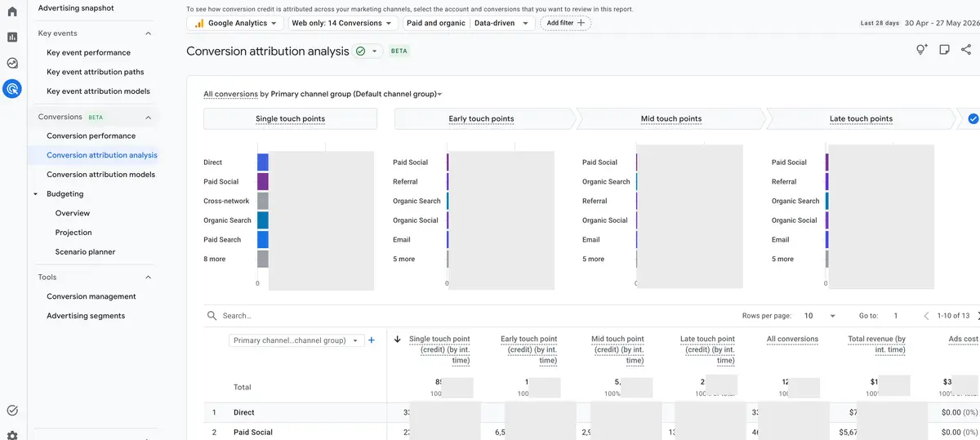Click the blue Direct bar in Single touch points
Screen dimensions: 980x440
pyautogui.click(x=263, y=162)
